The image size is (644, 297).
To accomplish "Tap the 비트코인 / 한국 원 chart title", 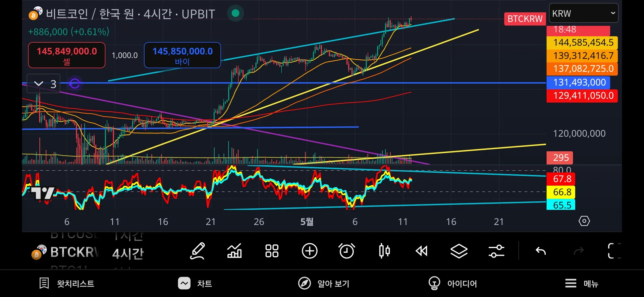I will point(130,14).
